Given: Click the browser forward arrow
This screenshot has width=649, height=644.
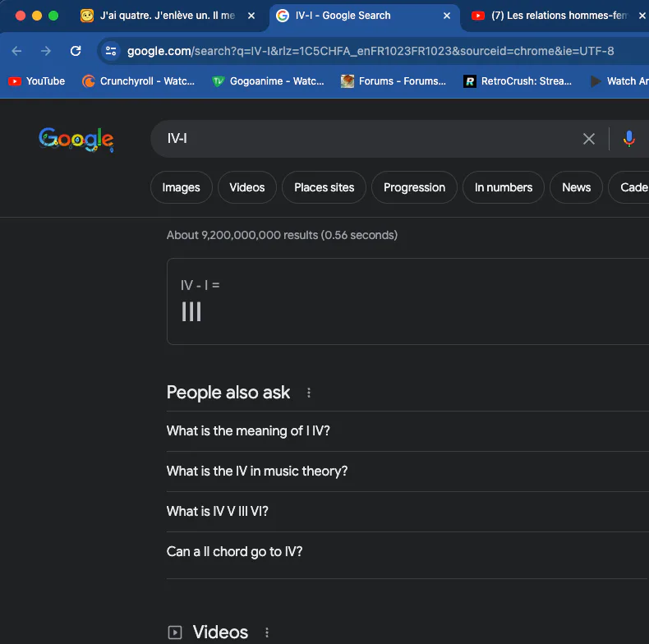Looking at the screenshot, I should tap(46, 51).
